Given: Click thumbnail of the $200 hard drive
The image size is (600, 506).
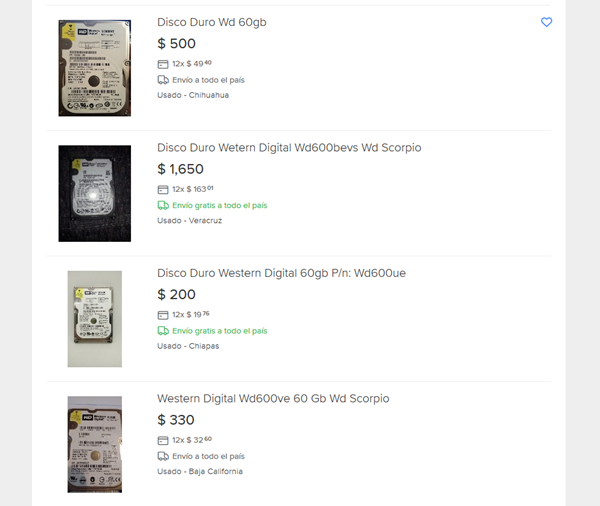Looking at the screenshot, I should [x=94, y=319].
